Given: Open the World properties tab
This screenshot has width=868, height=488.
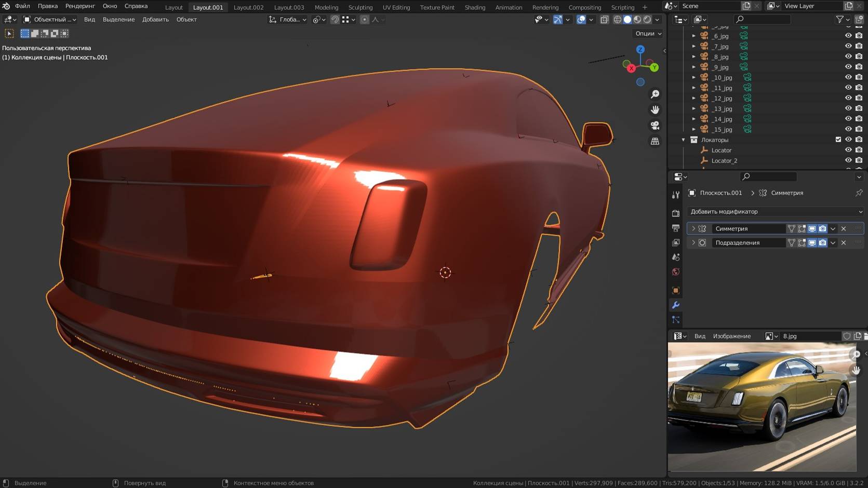Looking at the screenshot, I should coord(676,272).
